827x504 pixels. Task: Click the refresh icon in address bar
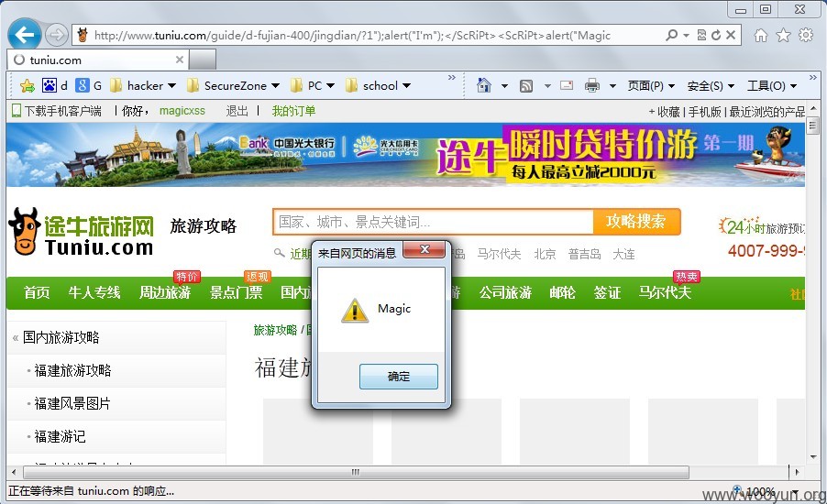click(x=716, y=36)
